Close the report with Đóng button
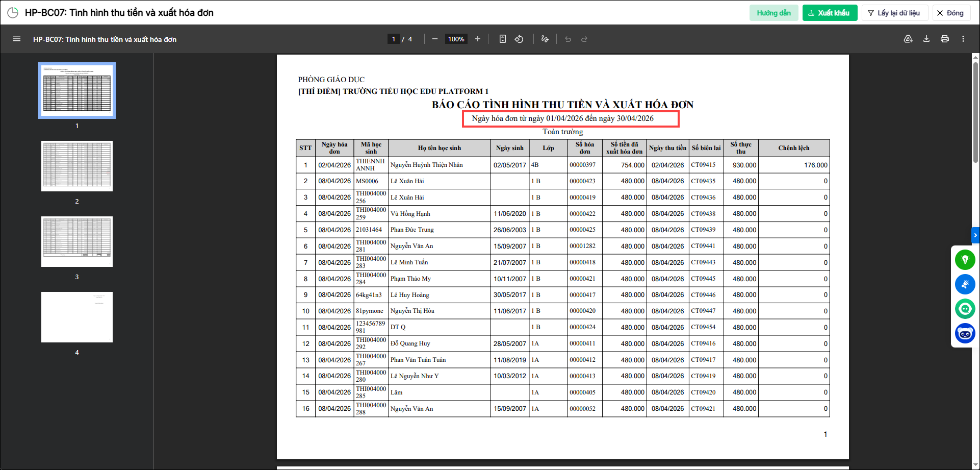 951,13
